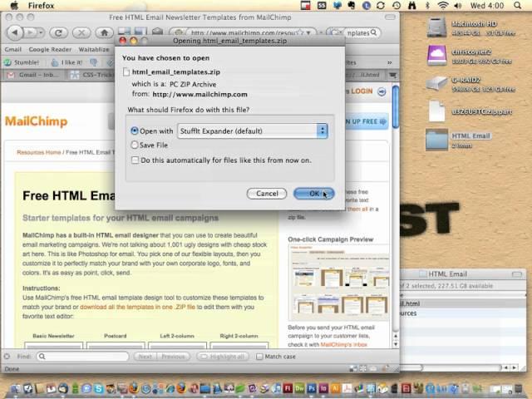532x399 pixels.
Task: Open the back history dropdown arrow
Action: pyautogui.click(x=41, y=32)
